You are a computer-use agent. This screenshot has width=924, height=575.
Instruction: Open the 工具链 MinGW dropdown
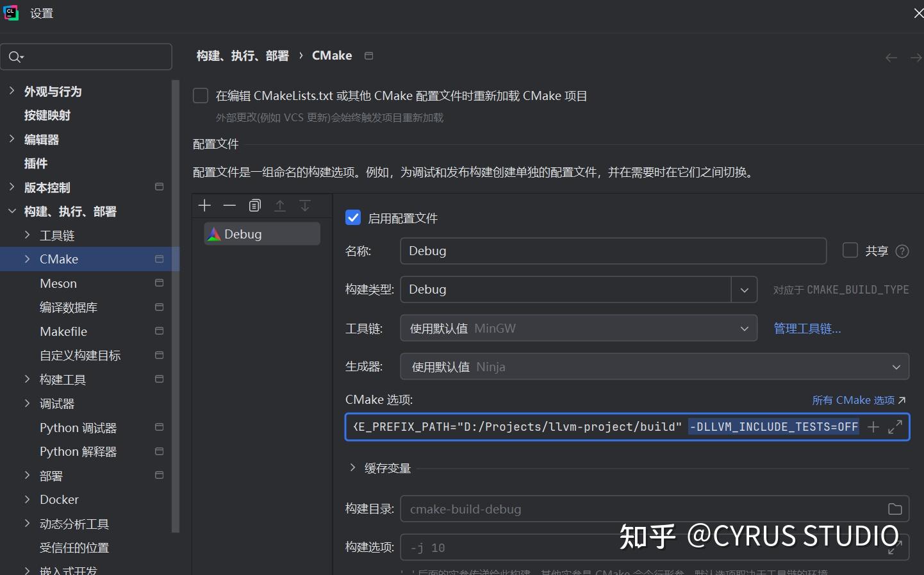744,328
